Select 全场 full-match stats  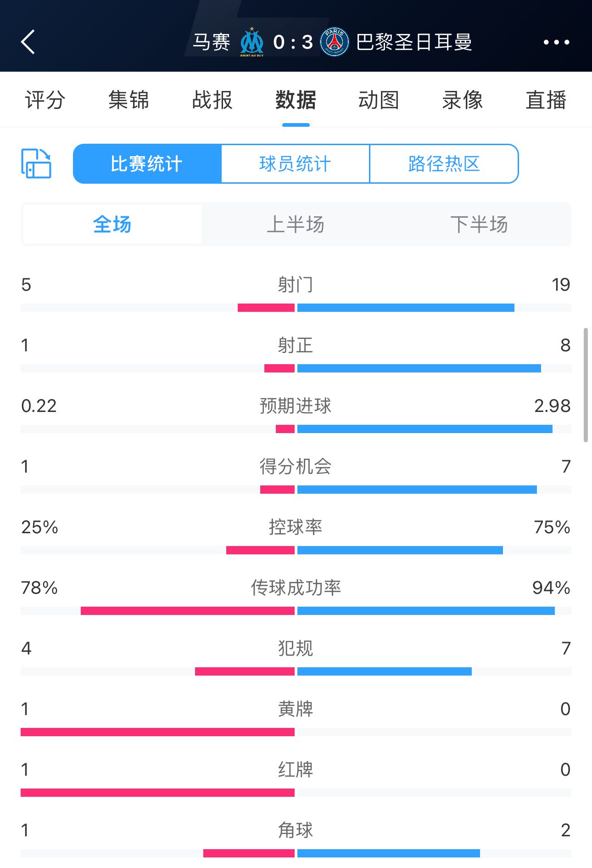pyautogui.click(x=112, y=225)
